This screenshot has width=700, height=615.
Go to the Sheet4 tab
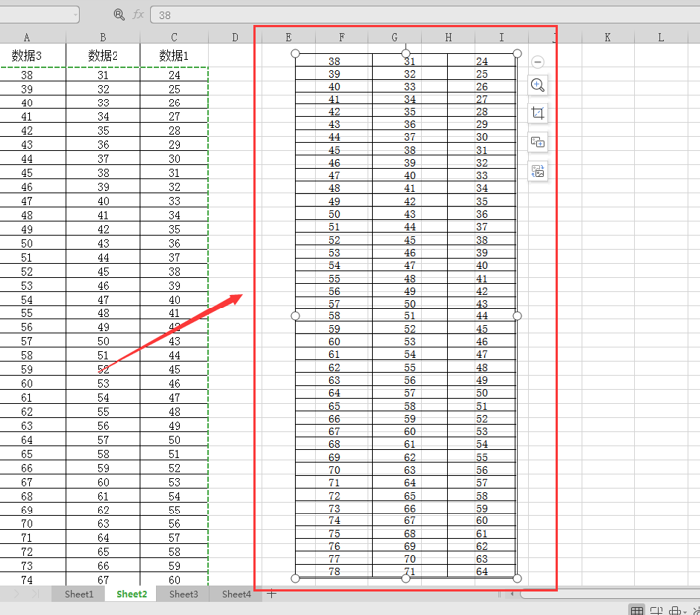[x=236, y=594]
